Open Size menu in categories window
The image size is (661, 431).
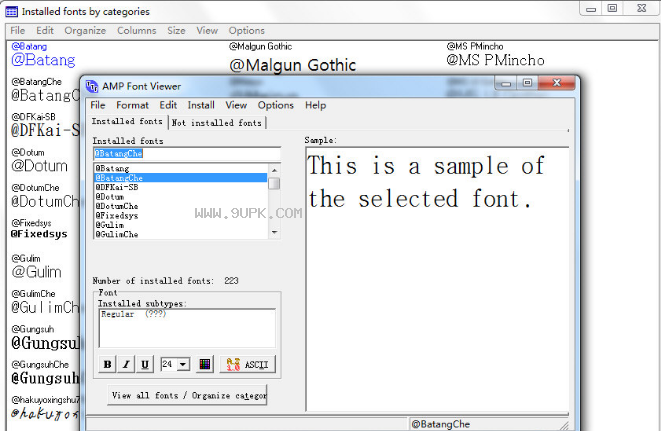coord(176,31)
